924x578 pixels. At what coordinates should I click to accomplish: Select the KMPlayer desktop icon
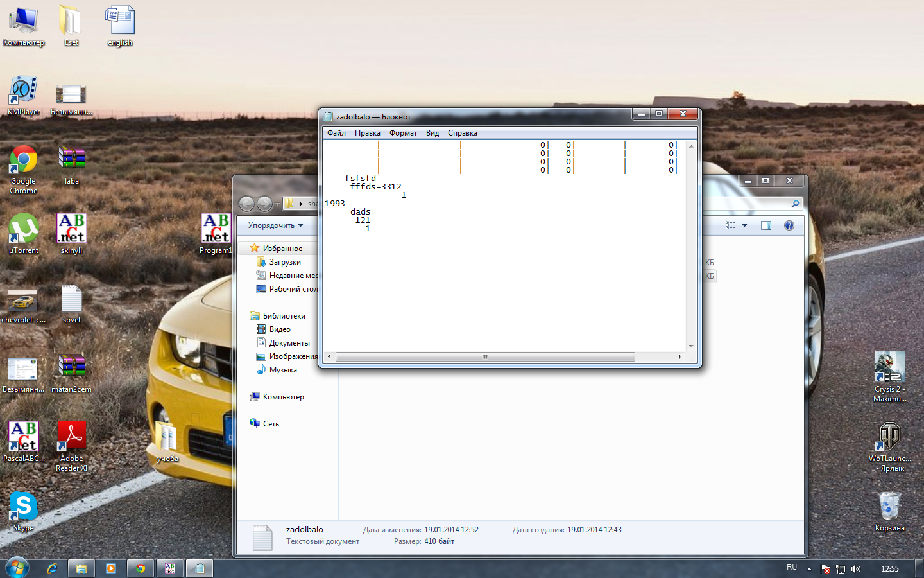tap(23, 92)
